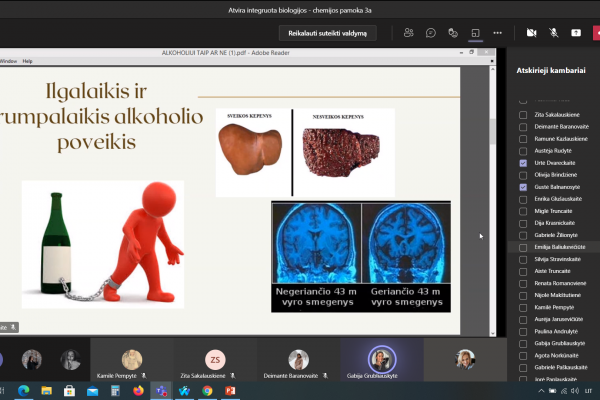Click the PDF scrollbar down arrow
600x400 pixels.
pyautogui.click(x=492, y=333)
